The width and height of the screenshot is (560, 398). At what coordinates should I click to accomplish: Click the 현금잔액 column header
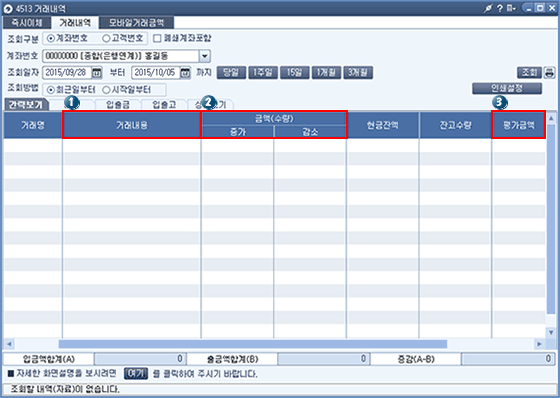click(x=382, y=125)
